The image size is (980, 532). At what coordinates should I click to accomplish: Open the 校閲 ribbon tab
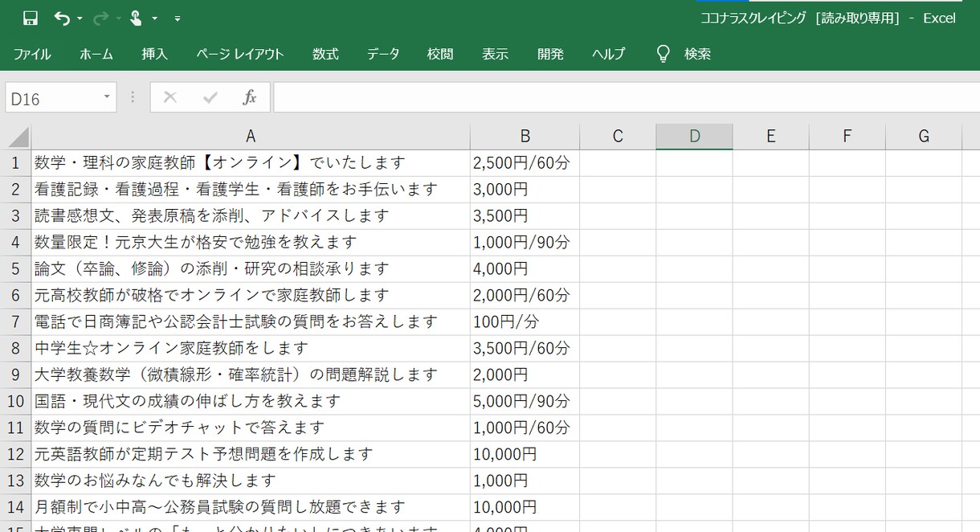coord(440,54)
